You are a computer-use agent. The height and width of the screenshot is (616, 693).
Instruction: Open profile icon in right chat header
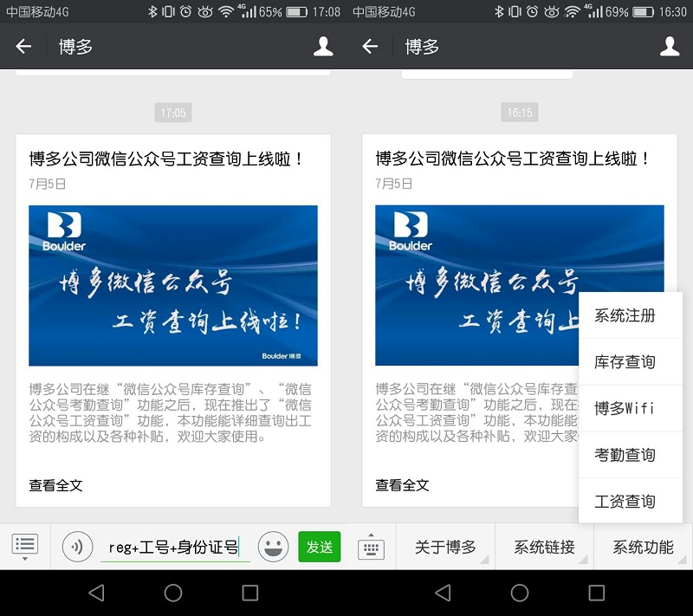tap(670, 47)
